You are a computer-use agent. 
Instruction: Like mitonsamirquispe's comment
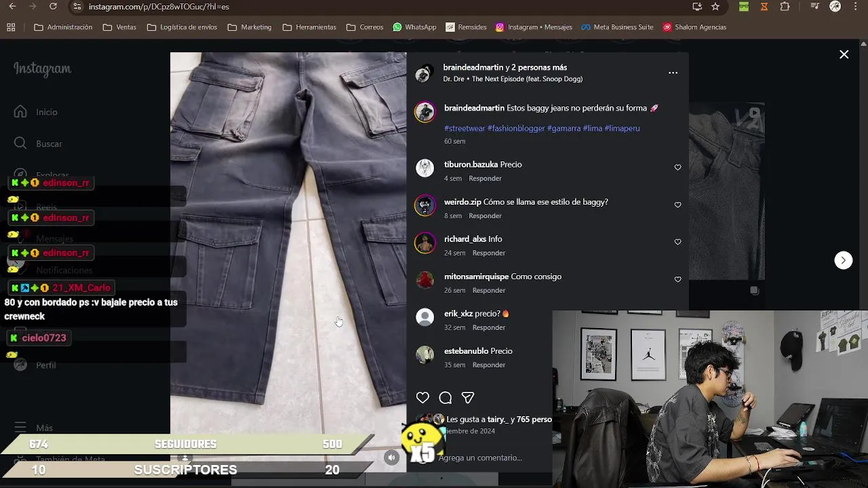[x=677, y=279]
